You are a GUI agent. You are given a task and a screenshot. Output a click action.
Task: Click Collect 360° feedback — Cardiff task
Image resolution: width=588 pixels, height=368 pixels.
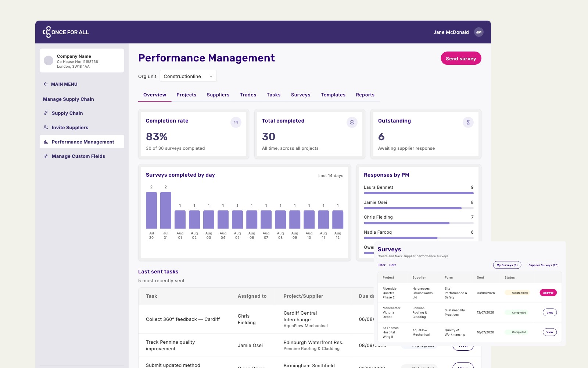click(x=183, y=319)
